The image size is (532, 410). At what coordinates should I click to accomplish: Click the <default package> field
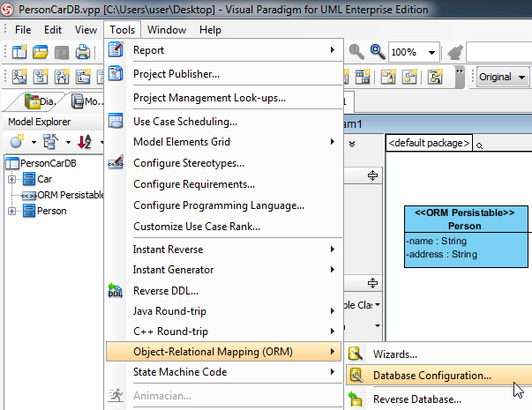click(429, 143)
